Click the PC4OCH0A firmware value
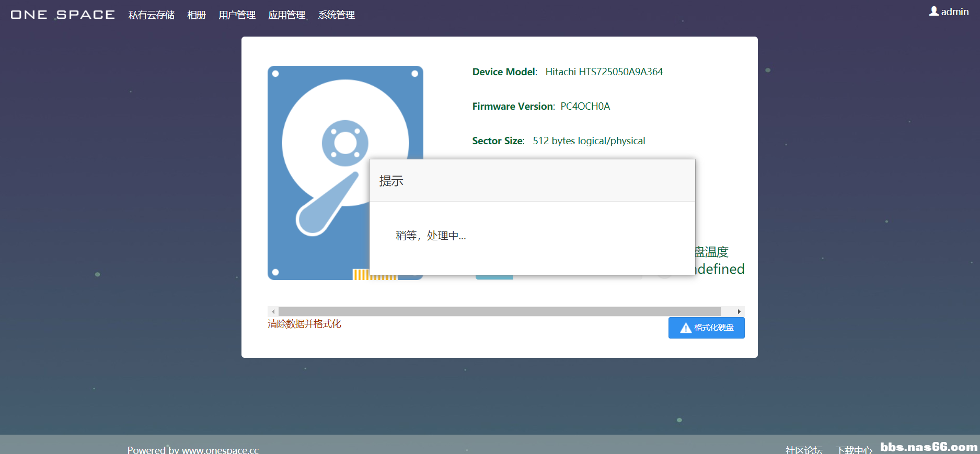980x454 pixels. (585, 107)
